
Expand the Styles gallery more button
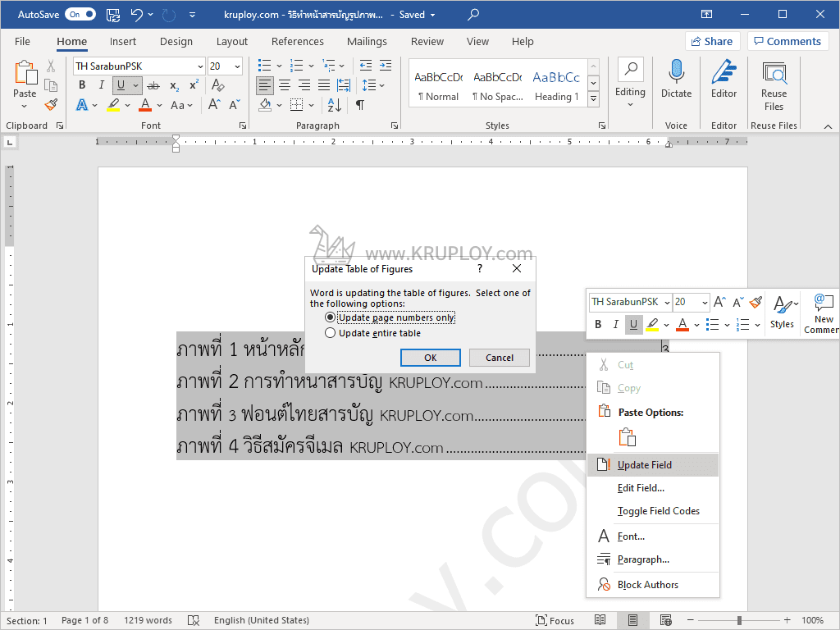click(x=593, y=98)
